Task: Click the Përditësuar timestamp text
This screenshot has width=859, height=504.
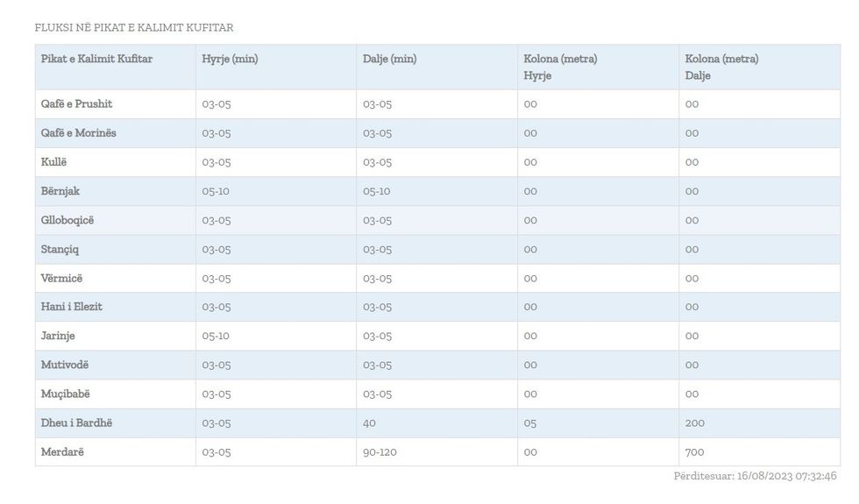Action: coord(755,476)
